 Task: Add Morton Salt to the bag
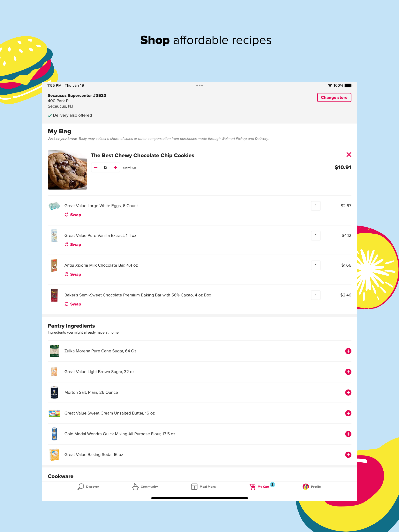tap(348, 392)
